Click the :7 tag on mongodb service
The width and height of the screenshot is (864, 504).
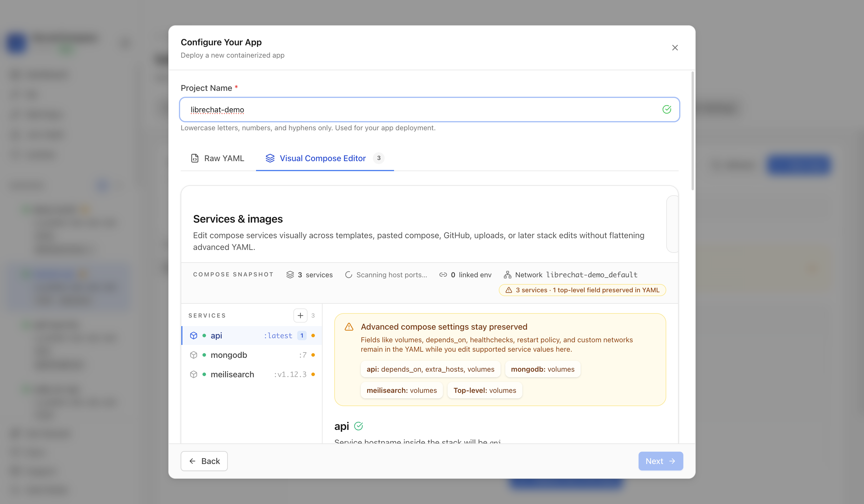point(303,355)
